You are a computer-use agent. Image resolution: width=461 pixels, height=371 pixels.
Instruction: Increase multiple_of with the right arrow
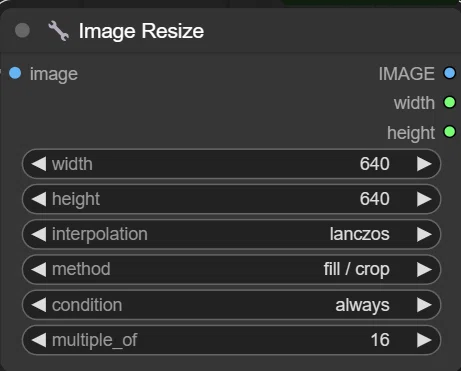coord(424,340)
